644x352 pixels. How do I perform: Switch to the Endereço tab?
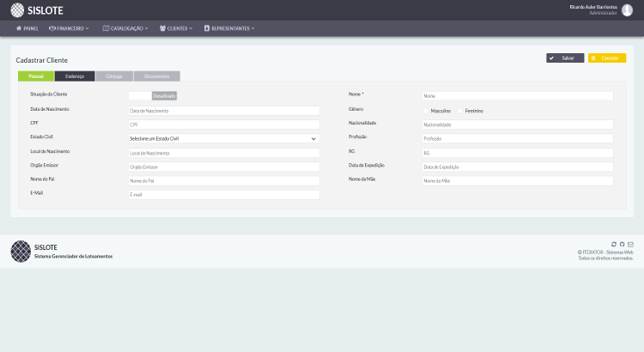tap(75, 76)
